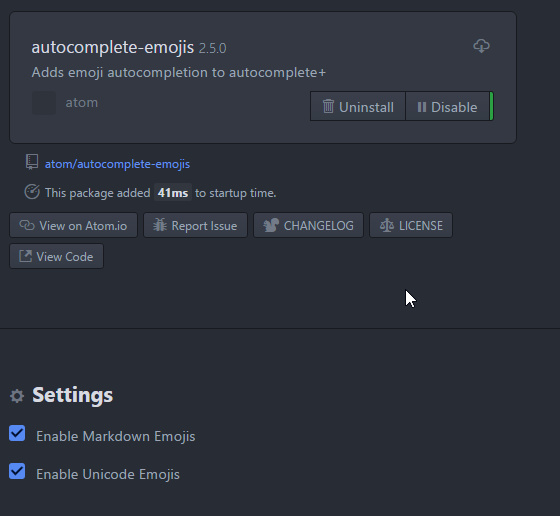Click the bug icon on Report Issue
Image resolution: width=560 pixels, height=516 pixels.
(x=160, y=225)
